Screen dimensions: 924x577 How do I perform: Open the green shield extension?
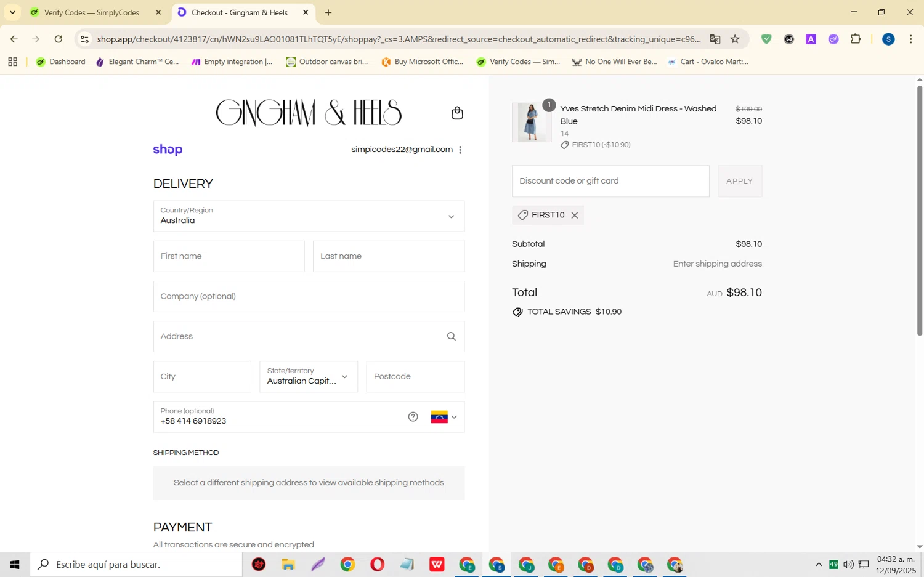click(766, 39)
